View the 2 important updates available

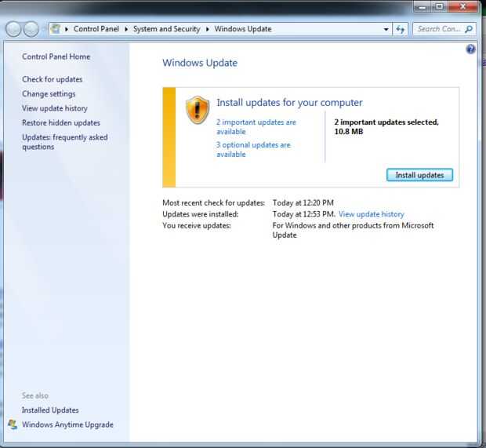pyautogui.click(x=256, y=127)
